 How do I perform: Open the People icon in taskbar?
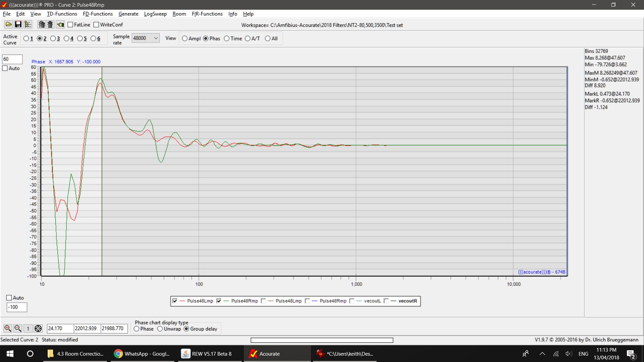(526, 354)
